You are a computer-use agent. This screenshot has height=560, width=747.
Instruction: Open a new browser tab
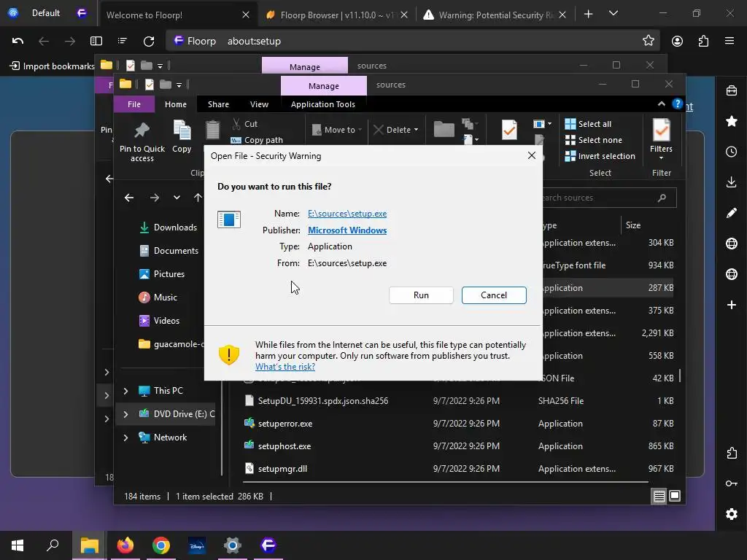coord(589,15)
